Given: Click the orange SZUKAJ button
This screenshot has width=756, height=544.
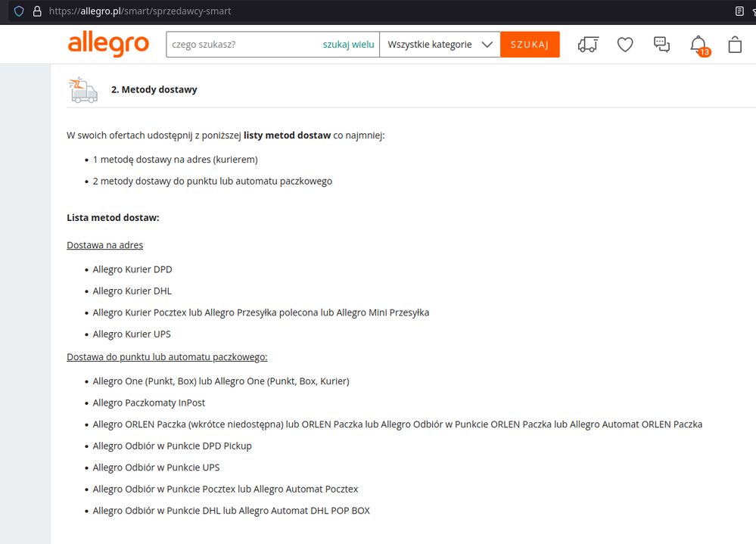Looking at the screenshot, I should (x=530, y=45).
